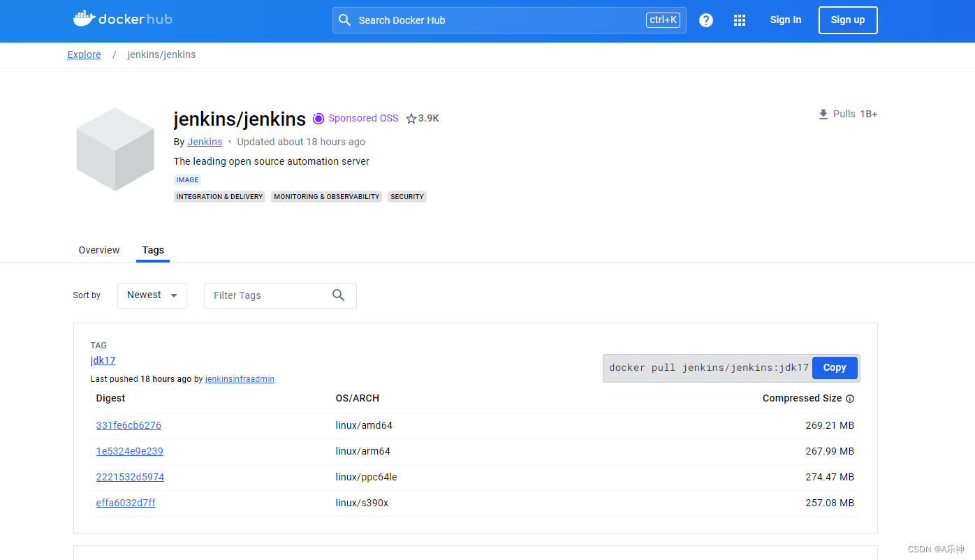Viewport: 975px width, 560px height.
Task: Click the search icon in Filter Tags field
Action: click(x=339, y=295)
